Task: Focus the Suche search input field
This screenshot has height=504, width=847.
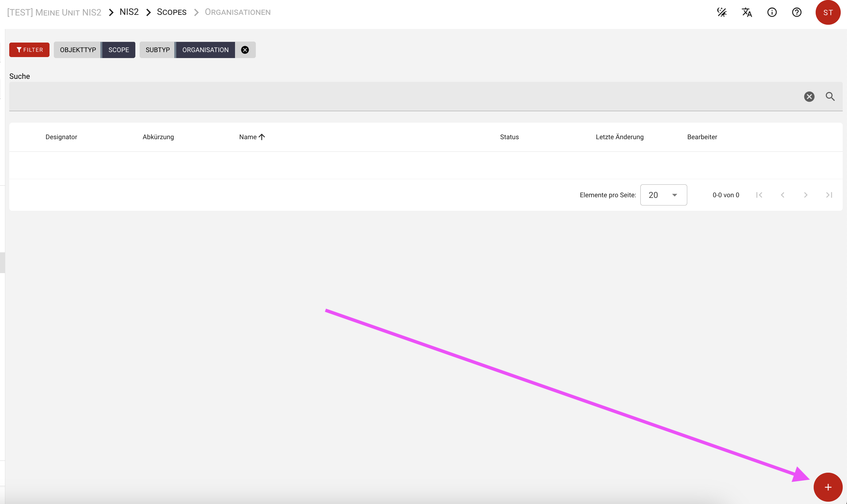Action: coord(401,96)
